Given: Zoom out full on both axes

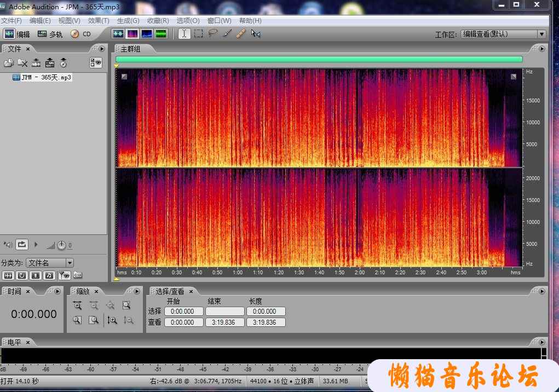Looking at the screenshot, I should [x=110, y=305].
